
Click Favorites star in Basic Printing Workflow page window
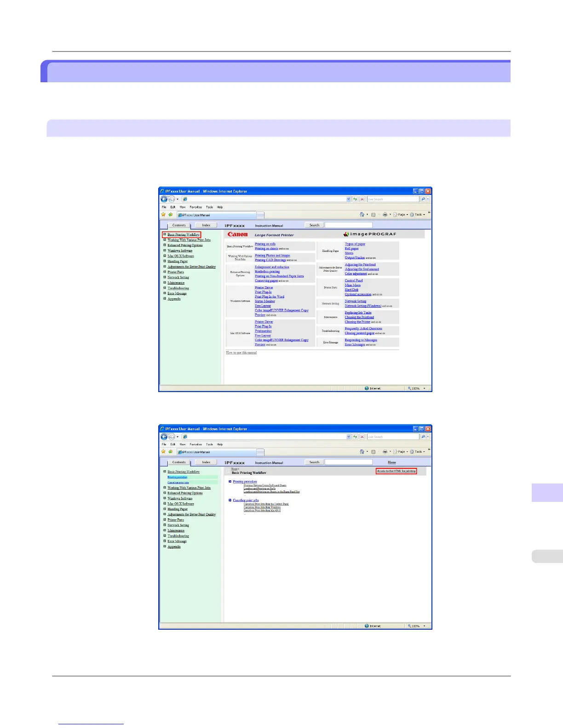(x=163, y=452)
